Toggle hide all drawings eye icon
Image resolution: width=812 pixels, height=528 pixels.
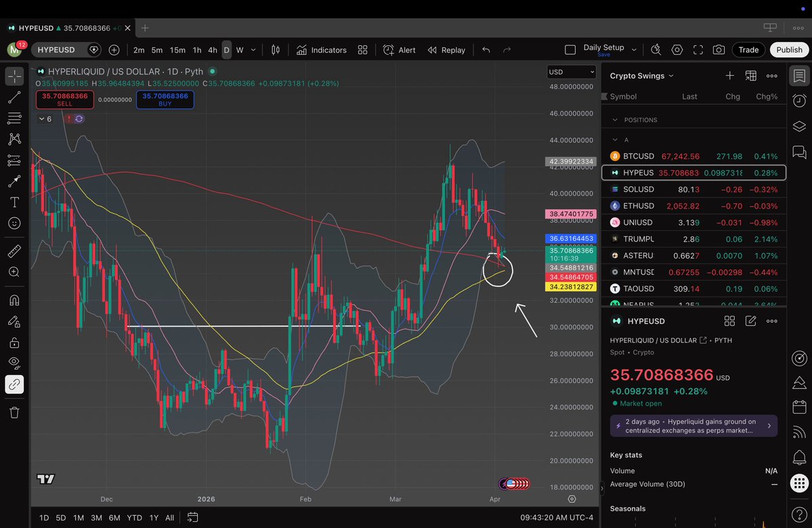click(14, 362)
